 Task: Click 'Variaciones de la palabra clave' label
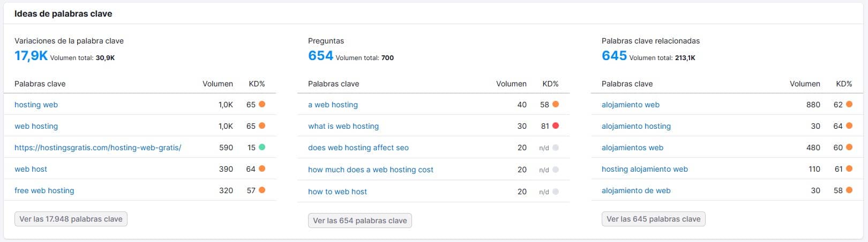pyautogui.click(x=69, y=41)
